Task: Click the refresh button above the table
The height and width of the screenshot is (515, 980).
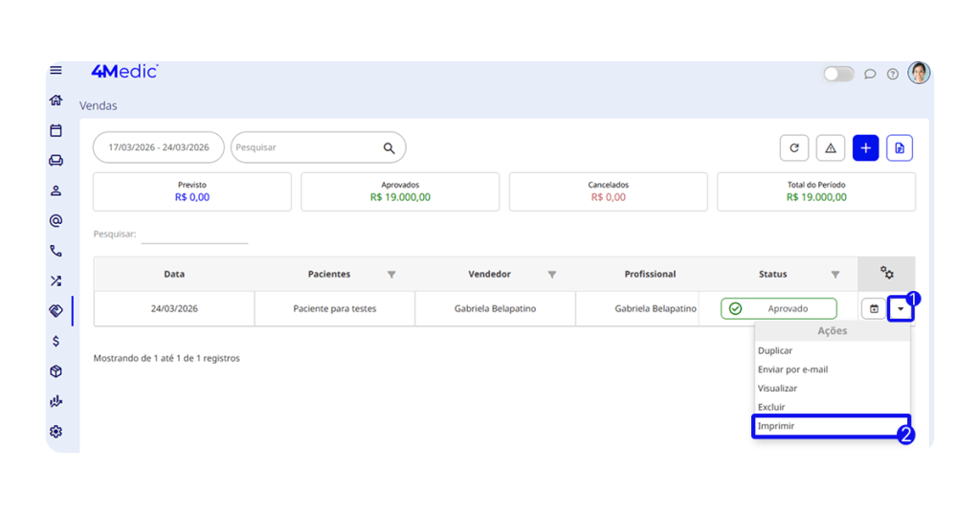Action: [793, 148]
